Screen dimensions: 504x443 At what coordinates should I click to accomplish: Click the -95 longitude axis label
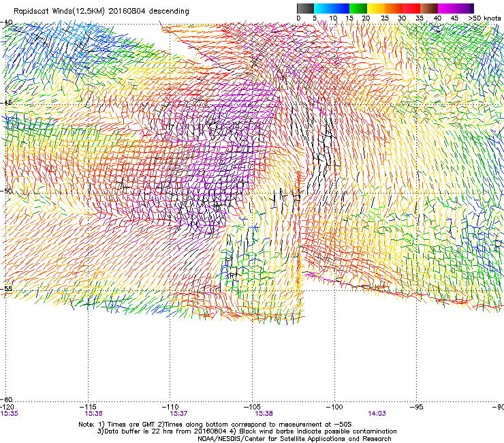click(417, 407)
